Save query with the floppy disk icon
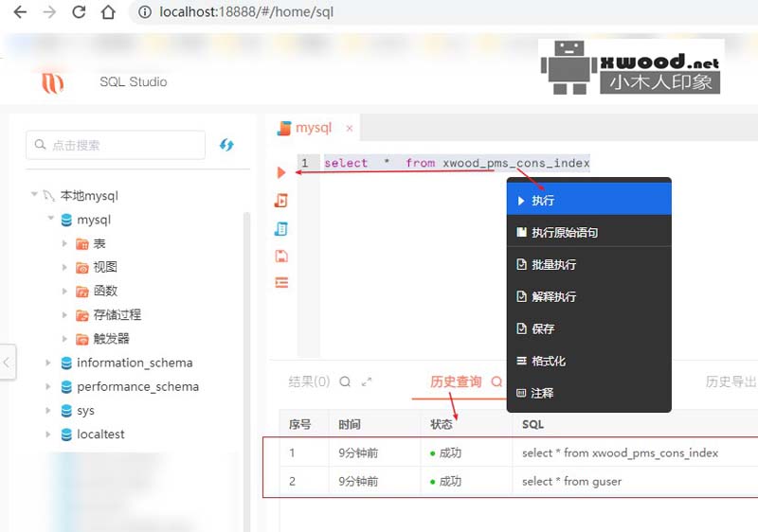Image resolution: width=758 pixels, height=532 pixels. coord(280,256)
